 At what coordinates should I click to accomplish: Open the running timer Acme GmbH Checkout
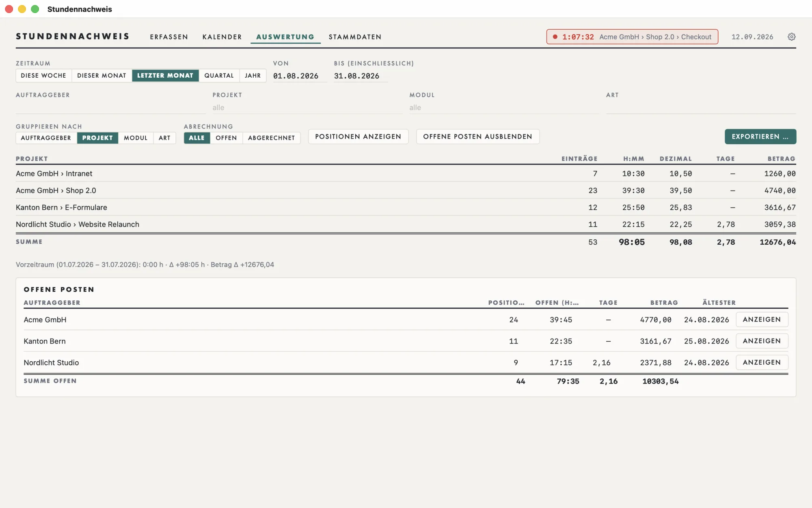click(x=632, y=37)
